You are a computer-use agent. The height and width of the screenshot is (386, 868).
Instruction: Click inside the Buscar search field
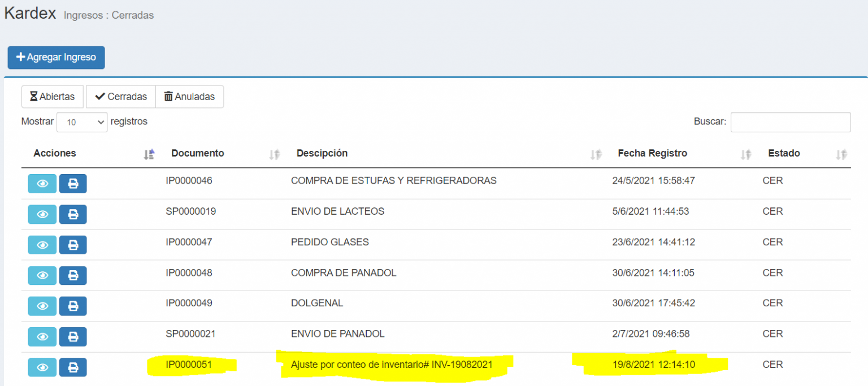click(790, 122)
